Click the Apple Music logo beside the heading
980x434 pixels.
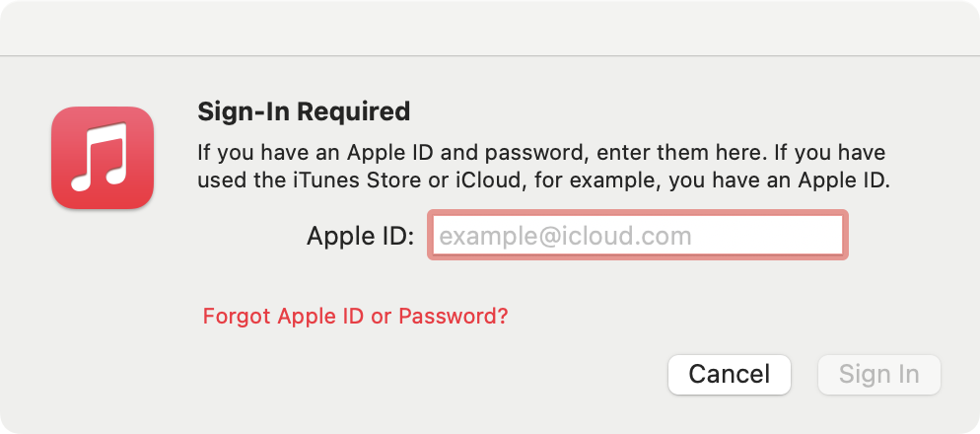[103, 159]
